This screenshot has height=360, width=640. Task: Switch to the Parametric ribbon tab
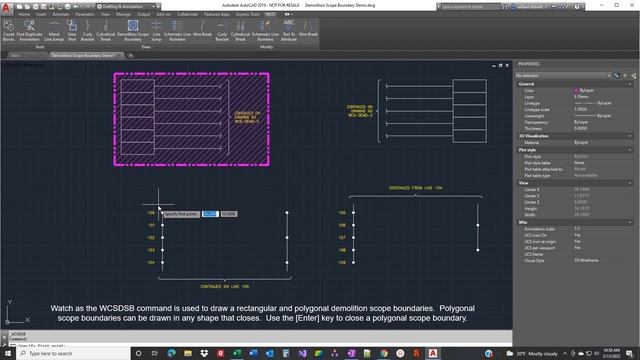point(85,14)
